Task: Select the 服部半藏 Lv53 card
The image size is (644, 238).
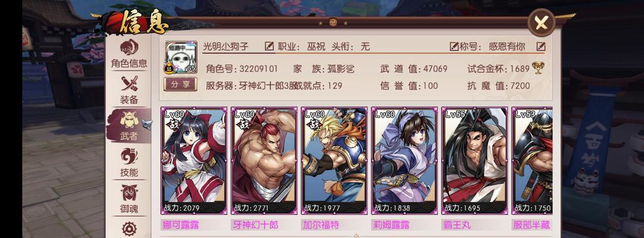Action: pyautogui.click(x=532, y=161)
